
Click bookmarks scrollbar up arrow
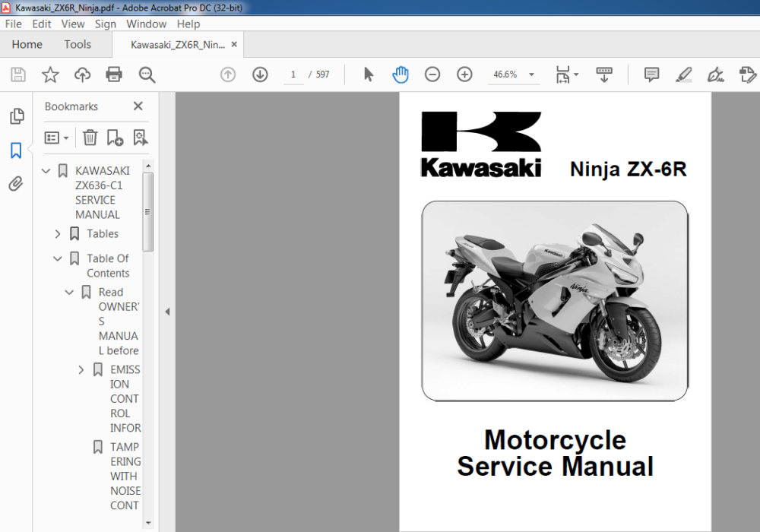(148, 166)
